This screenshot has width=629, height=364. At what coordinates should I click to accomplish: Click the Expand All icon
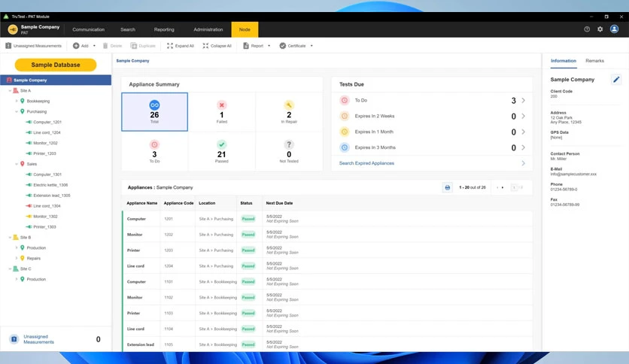[x=170, y=46]
